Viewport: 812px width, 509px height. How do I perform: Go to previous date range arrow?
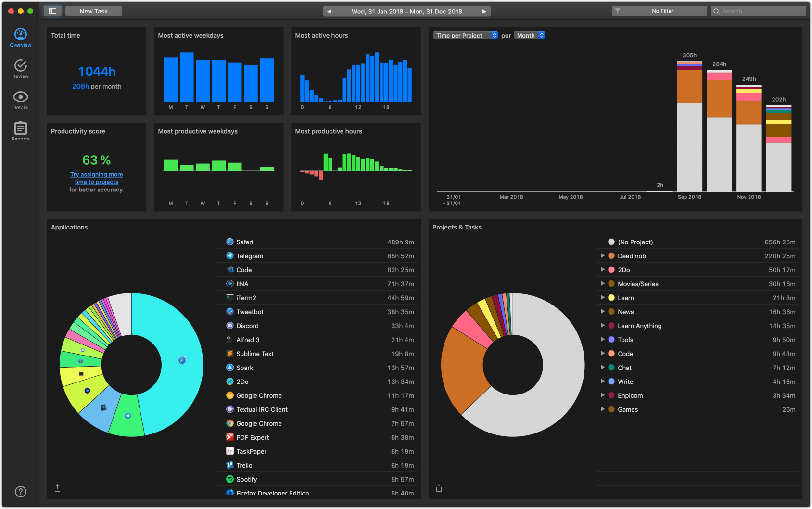(330, 11)
